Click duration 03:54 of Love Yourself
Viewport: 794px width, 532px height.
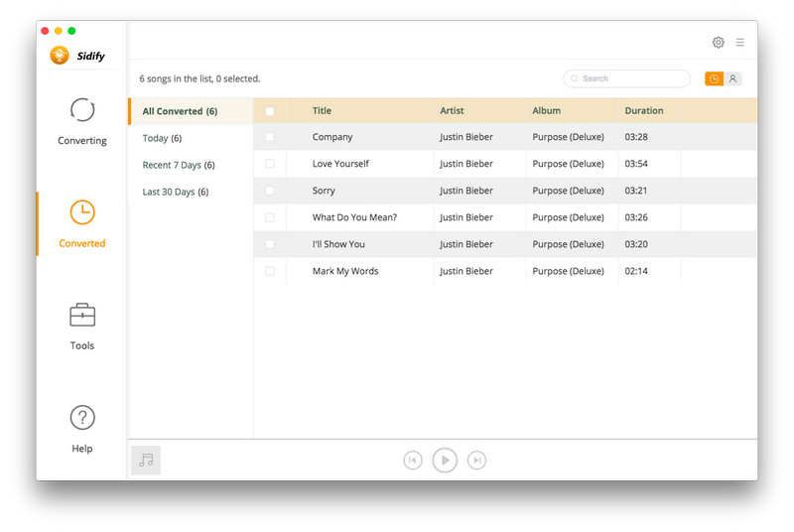click(x=636, y=164)
